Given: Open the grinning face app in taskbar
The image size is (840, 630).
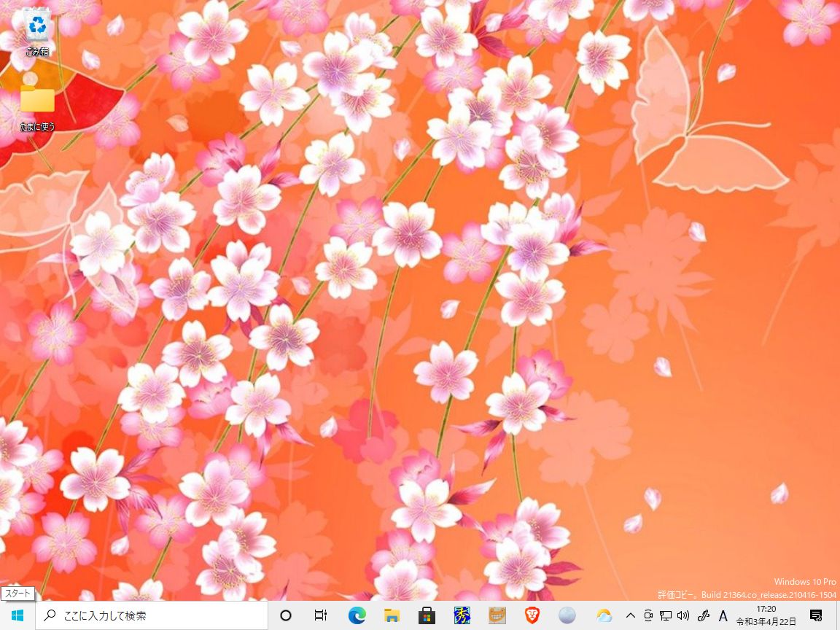Looking at the screenshot, I should click(x=497, y=615).
